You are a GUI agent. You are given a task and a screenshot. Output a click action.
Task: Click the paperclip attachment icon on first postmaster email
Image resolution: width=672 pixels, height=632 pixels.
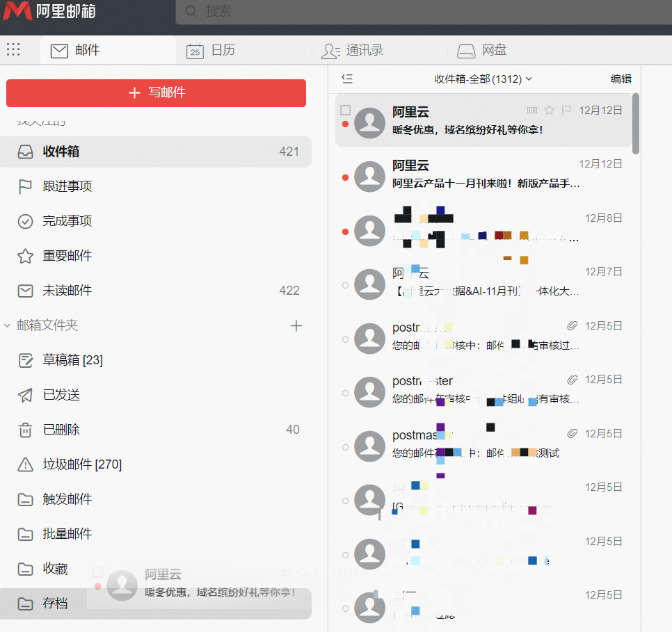tap(572, 325)
